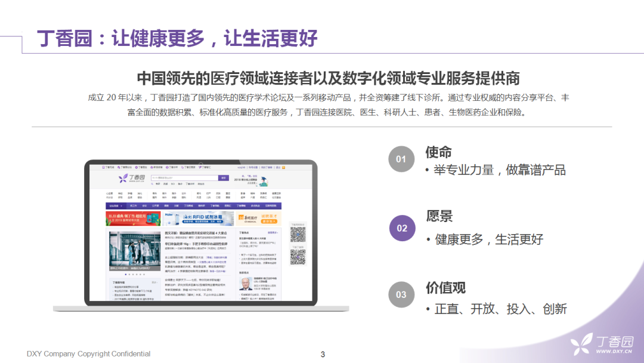Click the orange RSS icon on website top bar
This screenshot has height=363, width=644.
283,167
